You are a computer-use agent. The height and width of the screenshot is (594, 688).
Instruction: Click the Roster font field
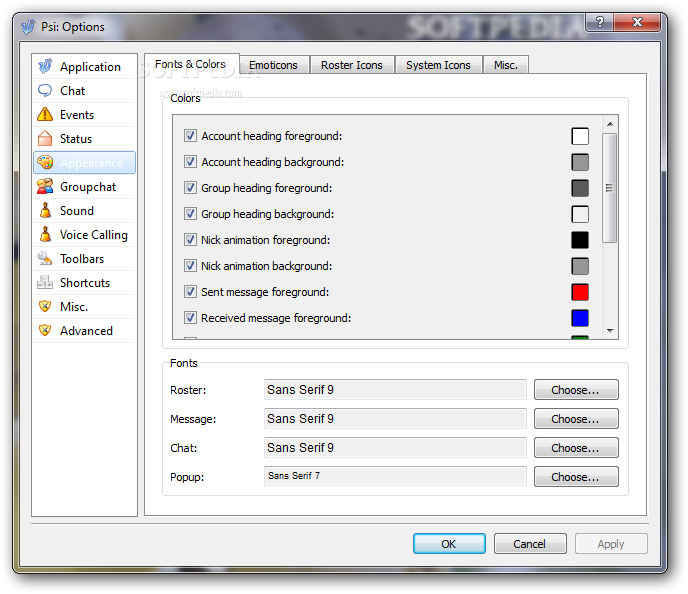pos(395,390)
